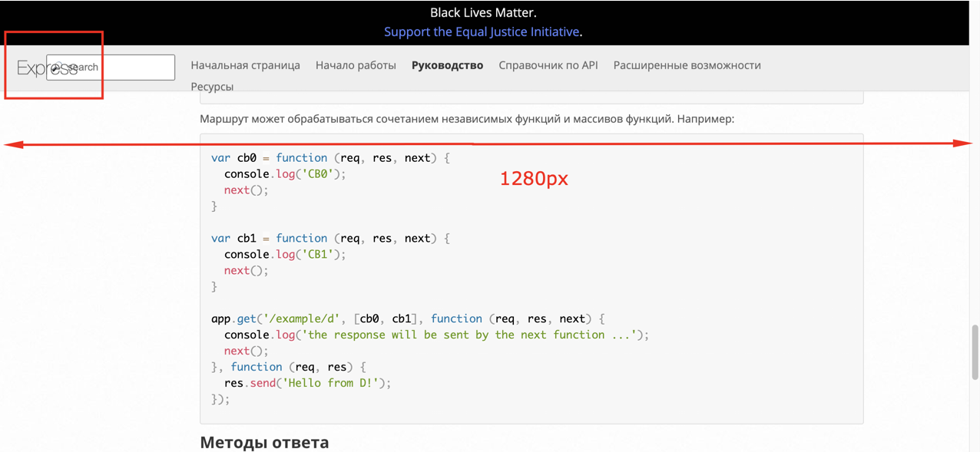Viewport: 980px width, 452px height.
Task: Select the Руководство navigation tab
Action: coord(447,64)
